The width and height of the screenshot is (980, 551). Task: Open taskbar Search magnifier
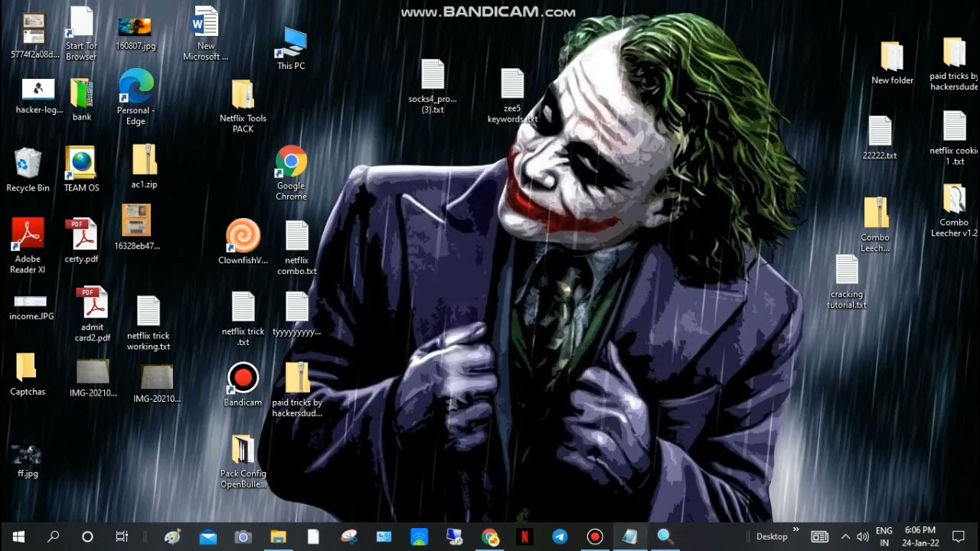point(53,536)
